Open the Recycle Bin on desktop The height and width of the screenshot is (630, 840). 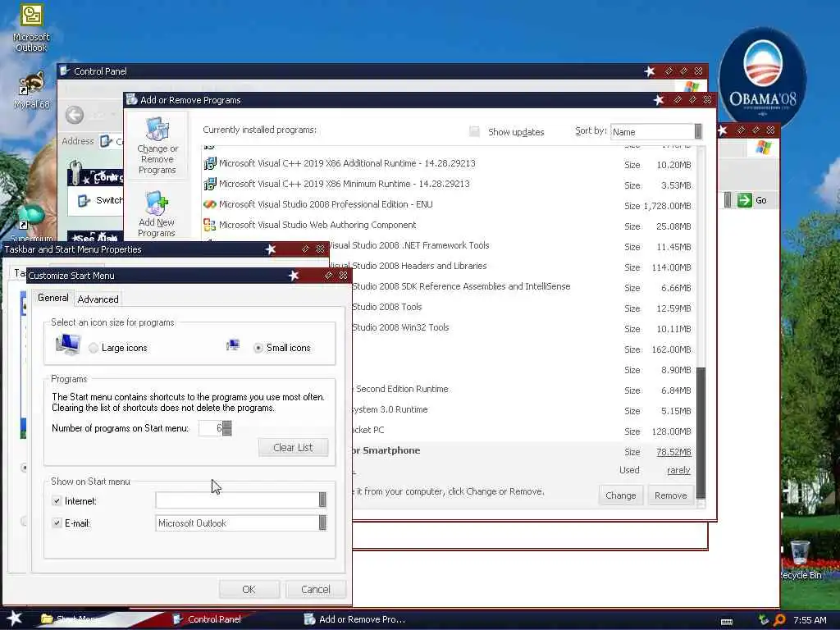pyautogui.click(x=801, y=559)
